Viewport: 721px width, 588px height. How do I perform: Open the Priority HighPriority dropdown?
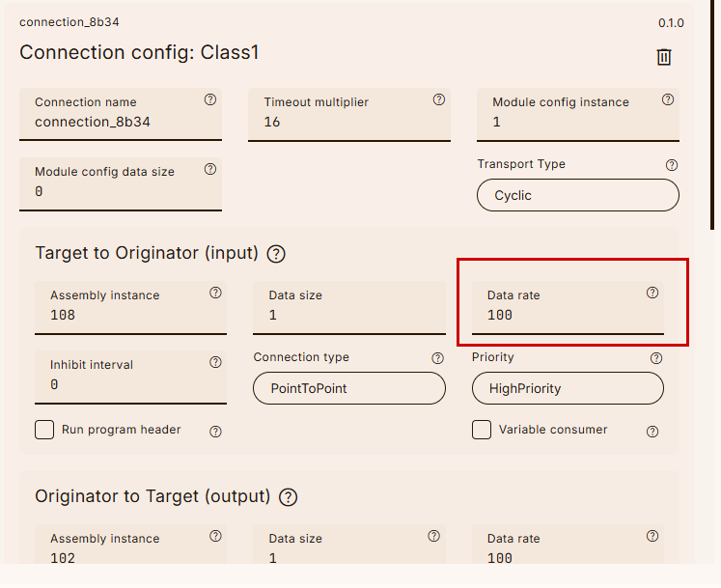tap(568, 388)
